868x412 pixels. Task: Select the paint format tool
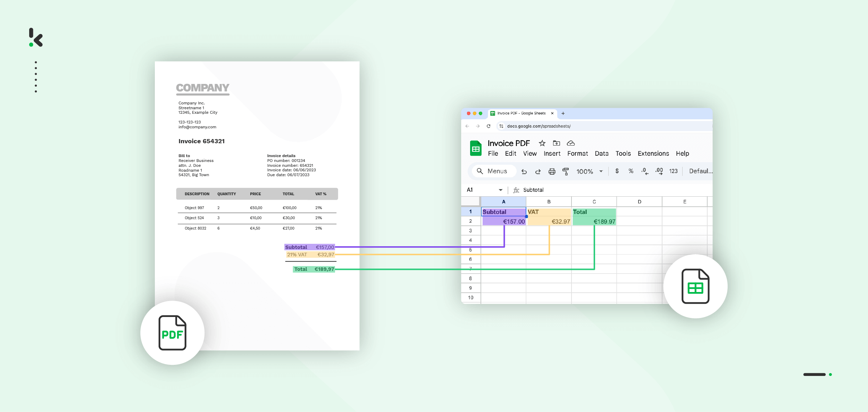point(566,171)
